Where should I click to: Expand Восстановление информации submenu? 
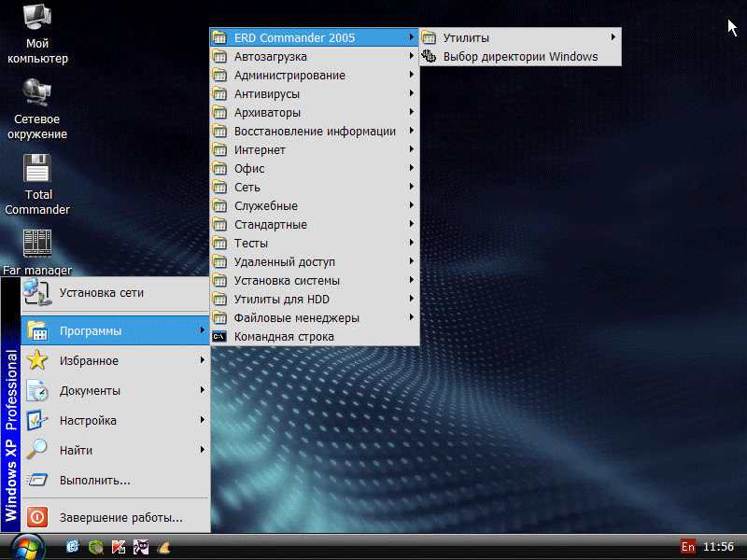point(315,132)
